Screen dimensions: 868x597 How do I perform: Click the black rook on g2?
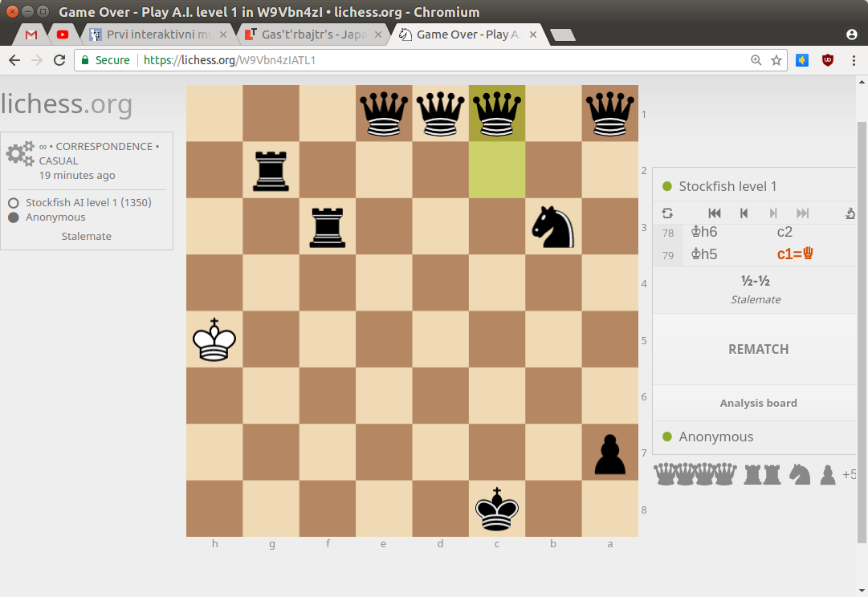271,170
